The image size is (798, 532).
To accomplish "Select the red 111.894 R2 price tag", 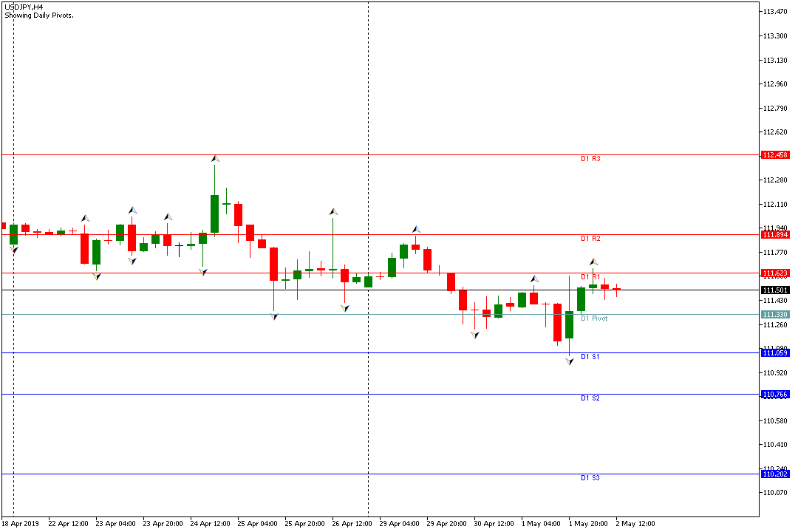I will point(776,234).
